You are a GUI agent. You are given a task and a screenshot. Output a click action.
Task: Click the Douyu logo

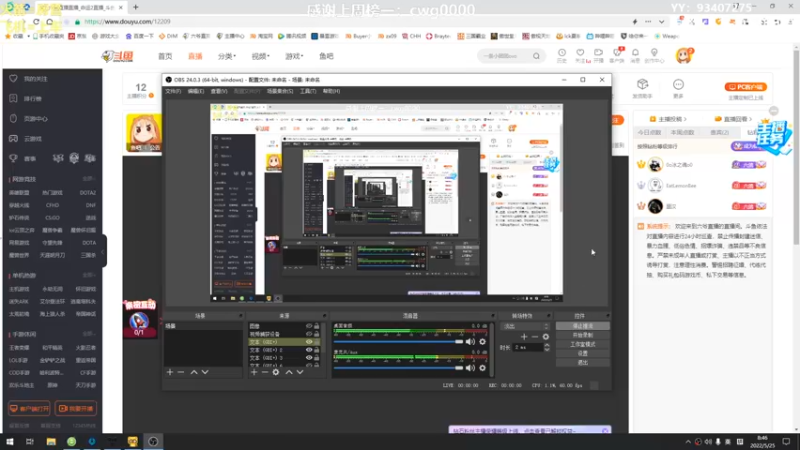tap(117, 56)
